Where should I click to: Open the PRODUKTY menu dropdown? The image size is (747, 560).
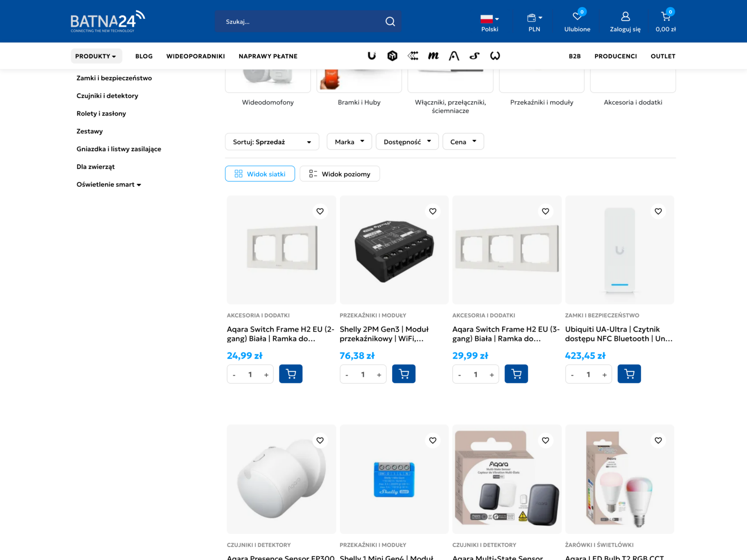(96, 56)
